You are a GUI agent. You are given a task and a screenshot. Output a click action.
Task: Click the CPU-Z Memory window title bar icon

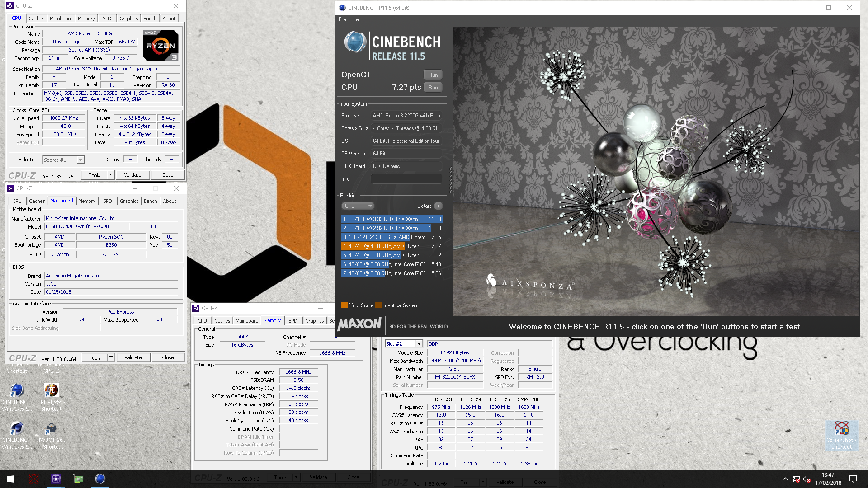pyautogui.click(x=196, y=308)
